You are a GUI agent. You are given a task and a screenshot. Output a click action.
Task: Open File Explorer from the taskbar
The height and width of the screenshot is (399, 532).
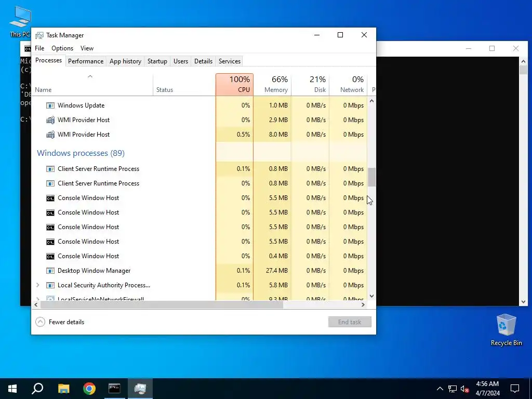click(63, 389)
